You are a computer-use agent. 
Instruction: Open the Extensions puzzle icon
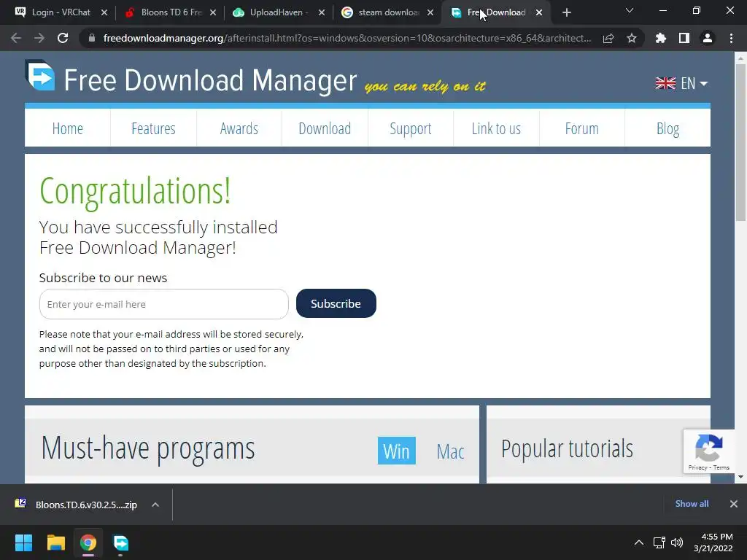660,38
